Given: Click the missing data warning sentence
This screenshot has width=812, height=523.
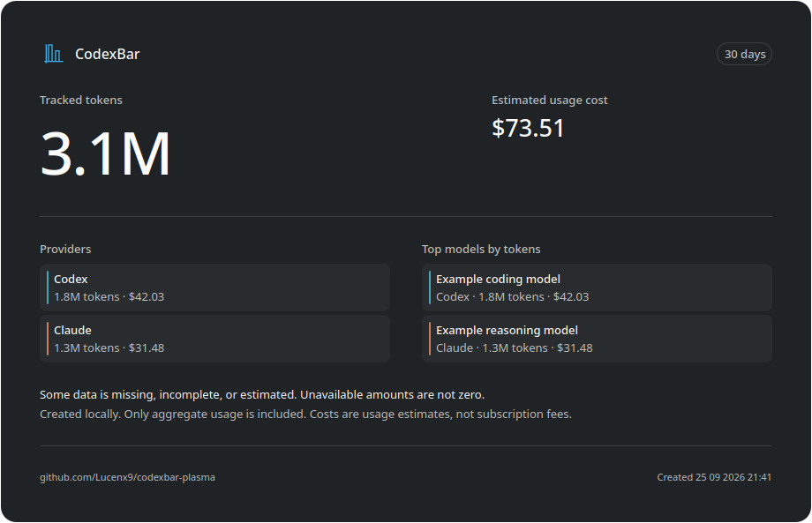Looking at the screenshot, I should tap(262, 395).
